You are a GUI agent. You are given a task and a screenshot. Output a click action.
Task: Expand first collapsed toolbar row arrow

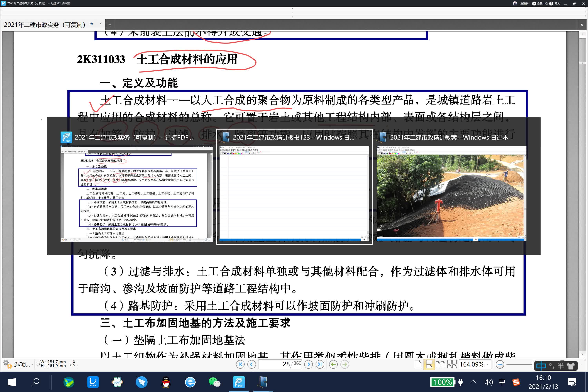pyautogui.click(x=292, y=8)
